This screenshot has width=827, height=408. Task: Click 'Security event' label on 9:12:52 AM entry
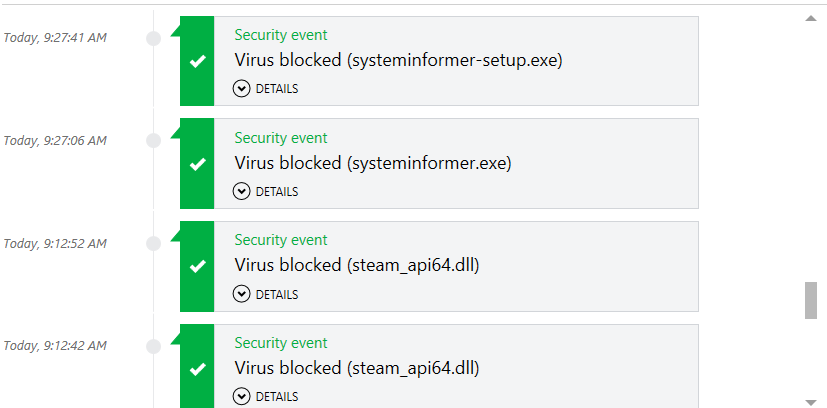281,240
